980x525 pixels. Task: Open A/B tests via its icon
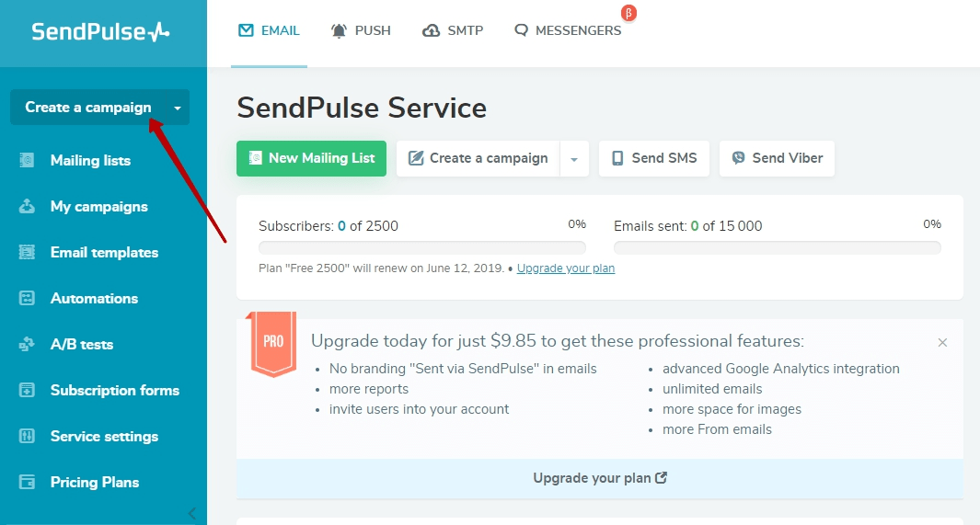(x=28, y=344)
